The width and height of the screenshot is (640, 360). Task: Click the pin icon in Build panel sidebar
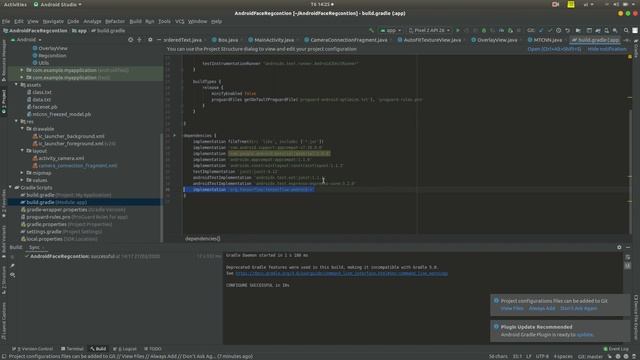pos(13,266)
